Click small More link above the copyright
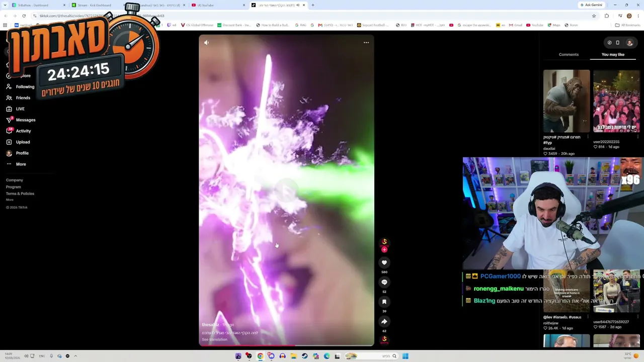 coord(10,200)
